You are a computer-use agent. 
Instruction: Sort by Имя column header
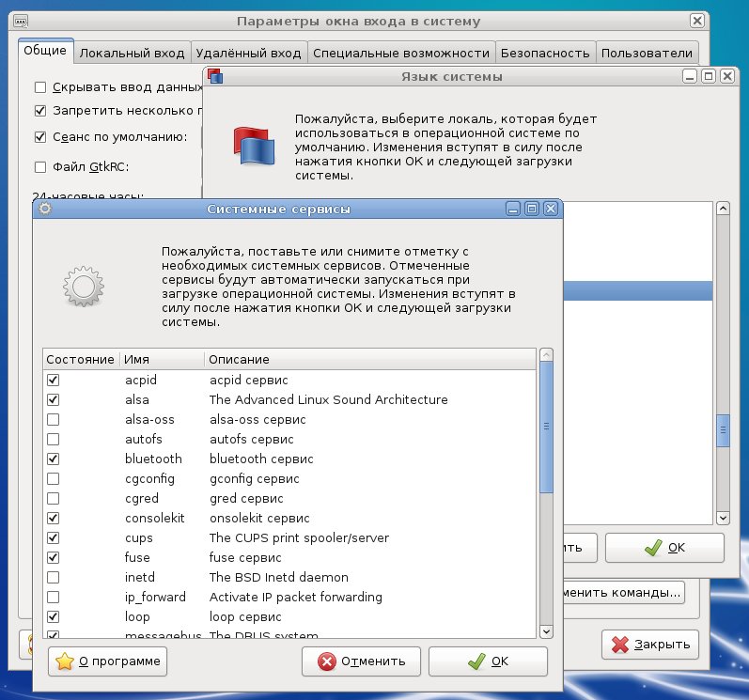pyautogui.click(x=162, y=359)
